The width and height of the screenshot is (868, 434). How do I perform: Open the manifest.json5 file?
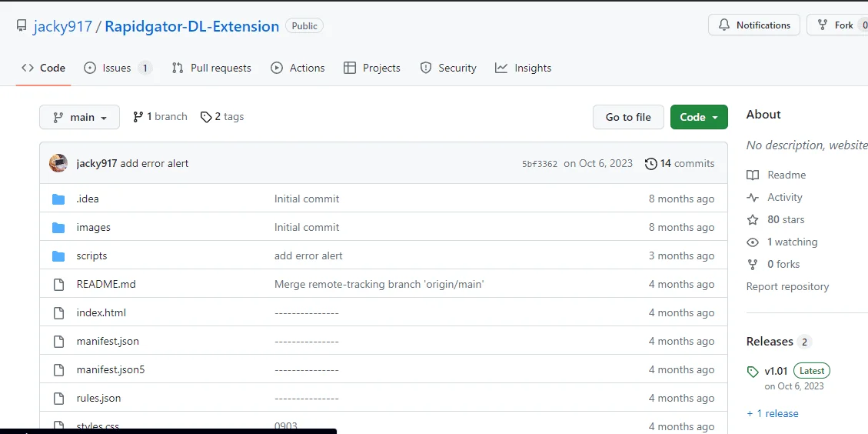pyautogui.click(x=111, y=369)
